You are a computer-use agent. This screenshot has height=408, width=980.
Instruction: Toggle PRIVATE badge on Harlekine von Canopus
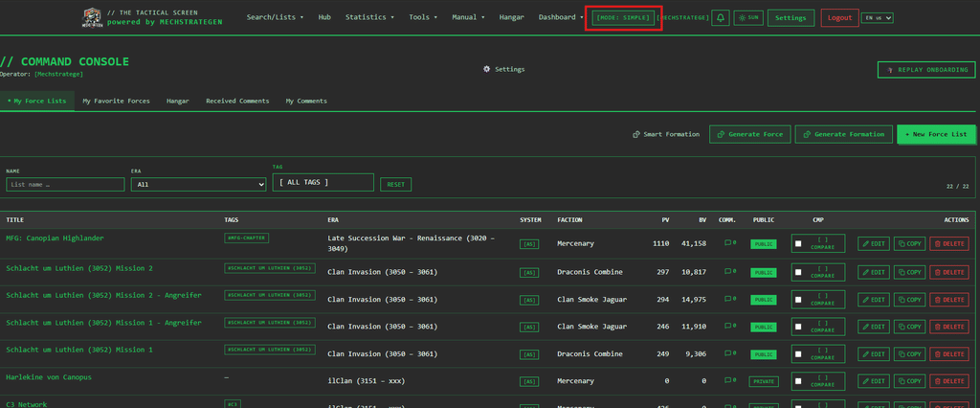coord(764,381)
